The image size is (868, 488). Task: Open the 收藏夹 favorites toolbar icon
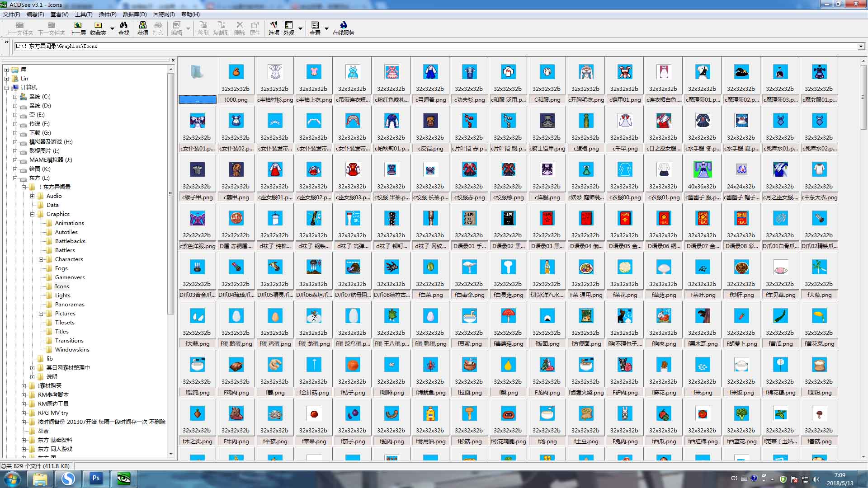(x=98, y=28)
